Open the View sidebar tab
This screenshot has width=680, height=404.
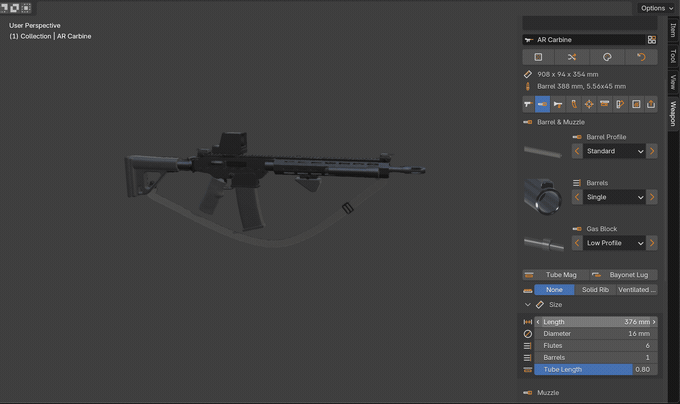[673, 82]
